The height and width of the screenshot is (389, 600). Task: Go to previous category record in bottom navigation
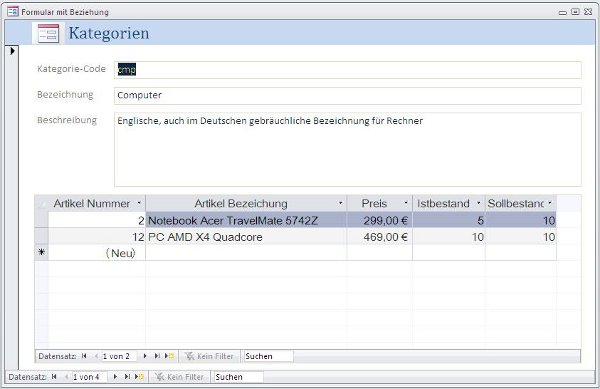coord(66,377)
